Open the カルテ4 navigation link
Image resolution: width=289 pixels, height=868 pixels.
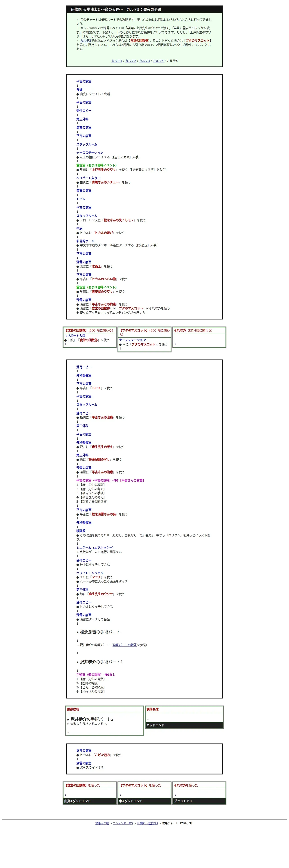tap(158, 61)
